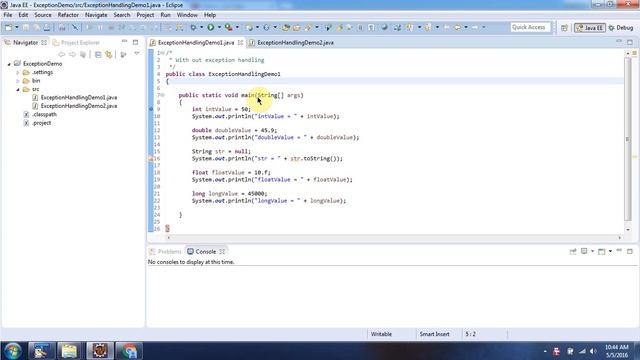Screen dimensions: 640x360
Task: Open the Window menu
Action: click(187, 15)
